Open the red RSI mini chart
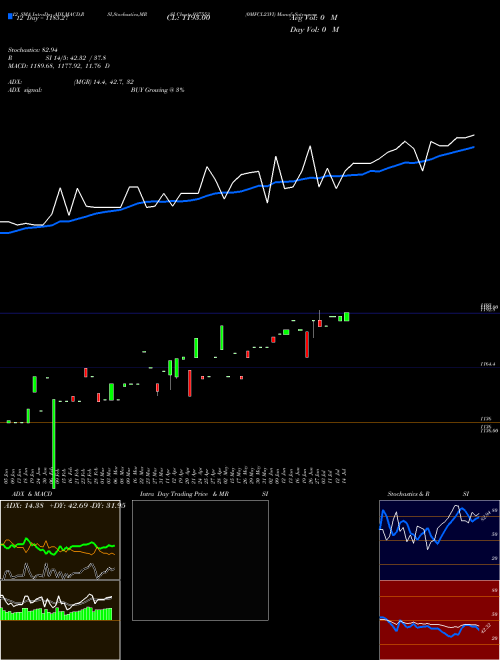This screenshot has height=660, width=500. (x=439, y=620)
